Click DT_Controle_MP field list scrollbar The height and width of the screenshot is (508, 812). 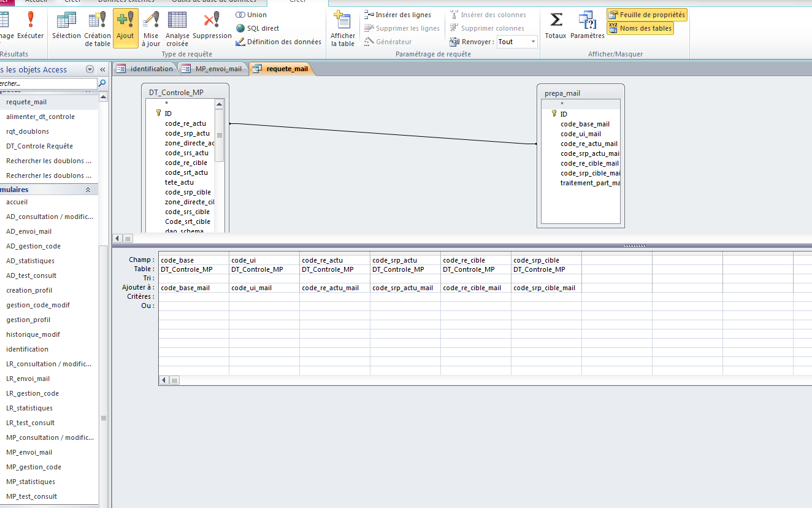(220, 134)
